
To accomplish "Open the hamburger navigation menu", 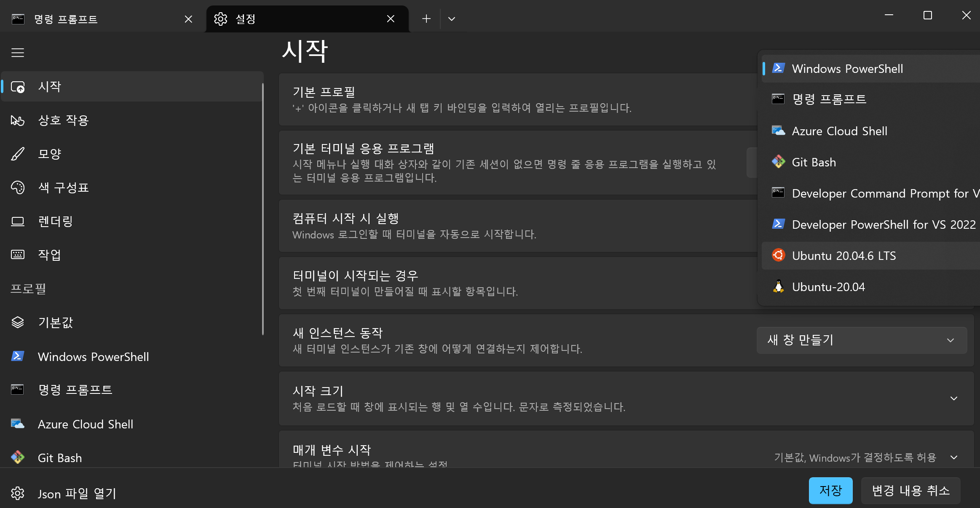I will pos(18,53).
